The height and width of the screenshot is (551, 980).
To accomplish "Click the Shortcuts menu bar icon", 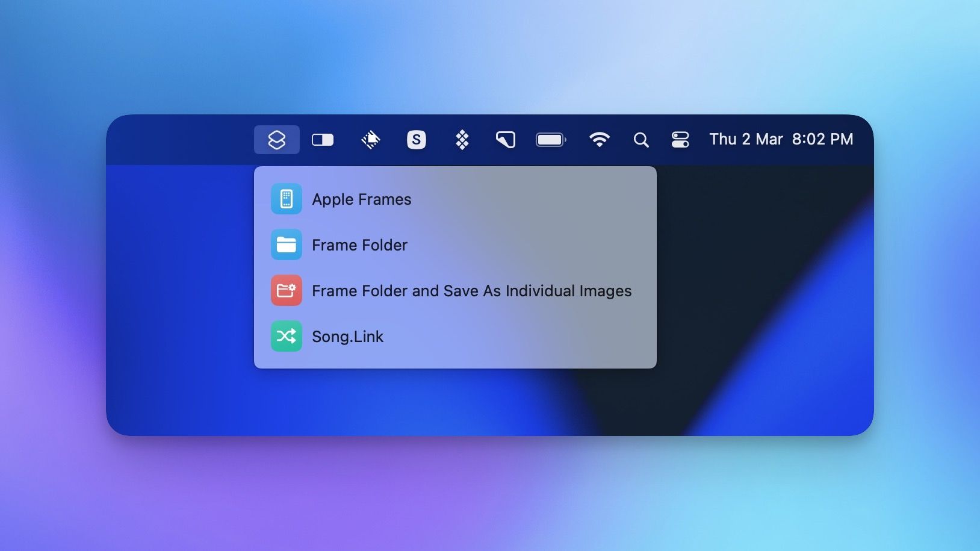I will point(276,140).
